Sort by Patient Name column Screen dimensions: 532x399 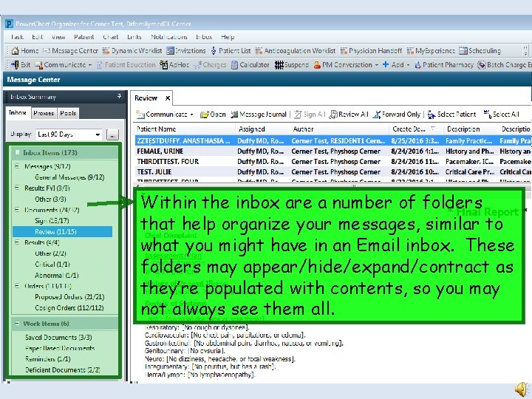pos(185,129)
